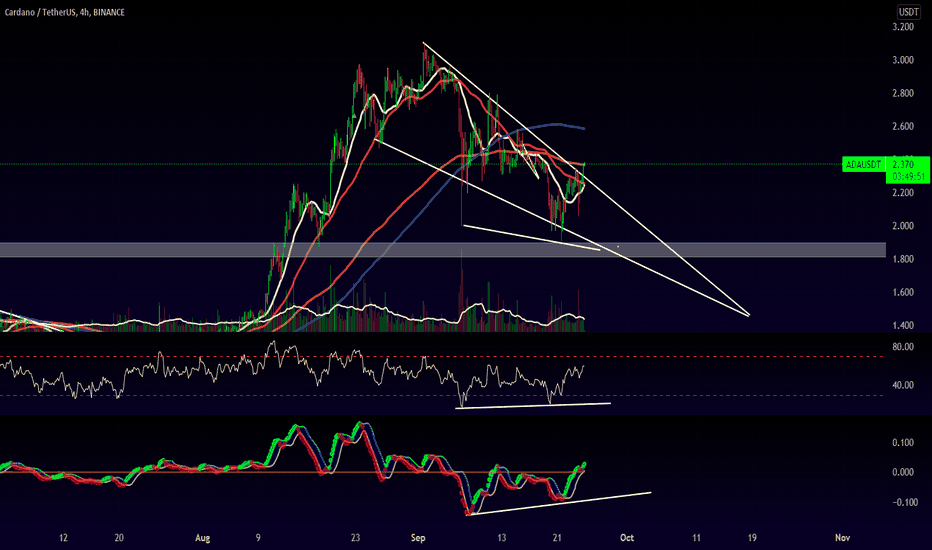The height and width of the screenshot is (550, 932).
Task: Click the oscillator 0.100 axis label
Action: tap(903, 443)
